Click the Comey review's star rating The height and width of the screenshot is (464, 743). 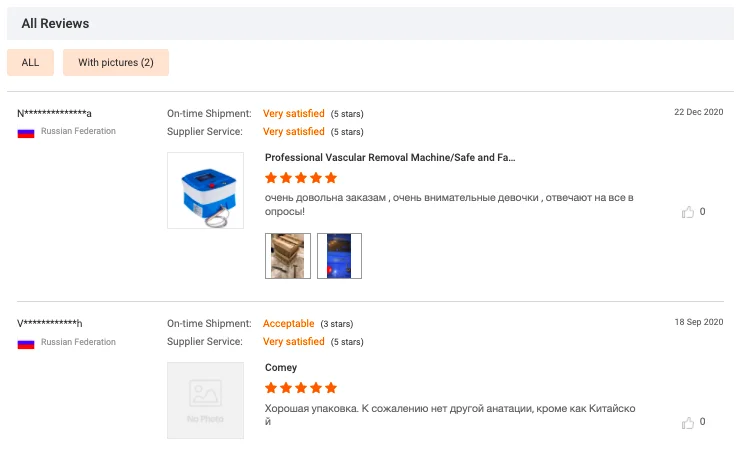(300, 388)
